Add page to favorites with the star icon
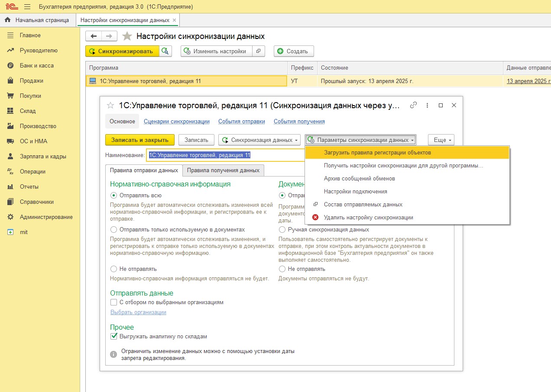The width and height of the screenshot is (551, 392). (x=127, y=36)
